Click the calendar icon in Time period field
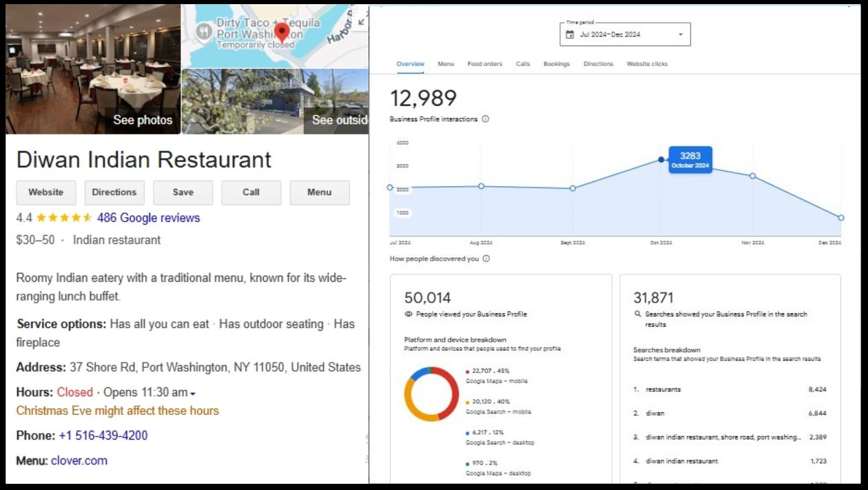Viewport: 868px width, 490px height. point(570,34)
